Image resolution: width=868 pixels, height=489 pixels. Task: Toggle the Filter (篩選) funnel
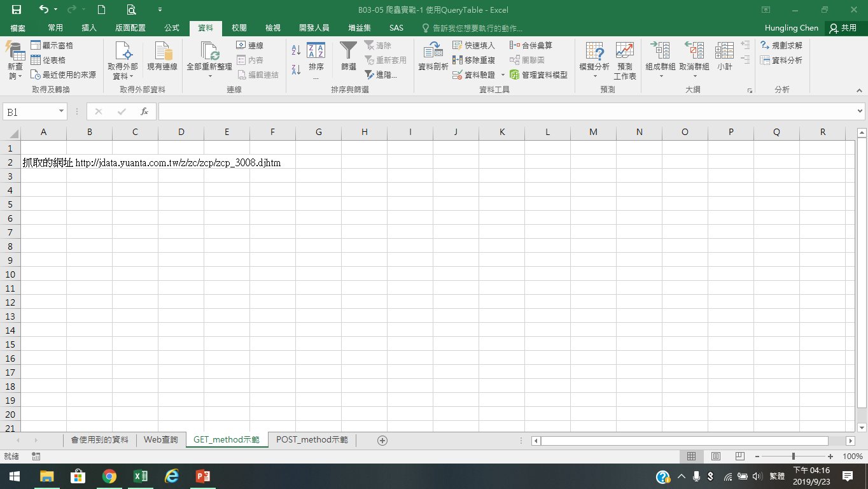coord(349,56)
